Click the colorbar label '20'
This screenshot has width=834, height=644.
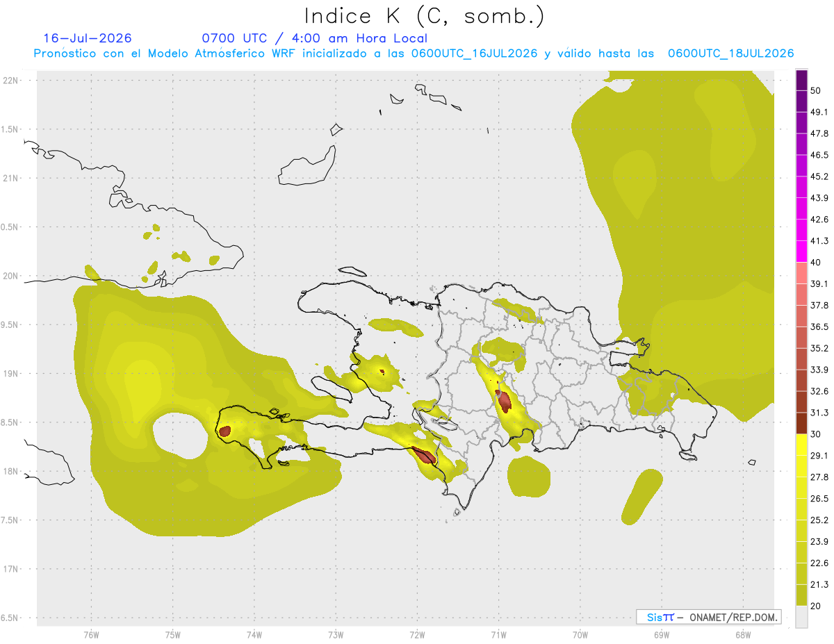(816, 606)
